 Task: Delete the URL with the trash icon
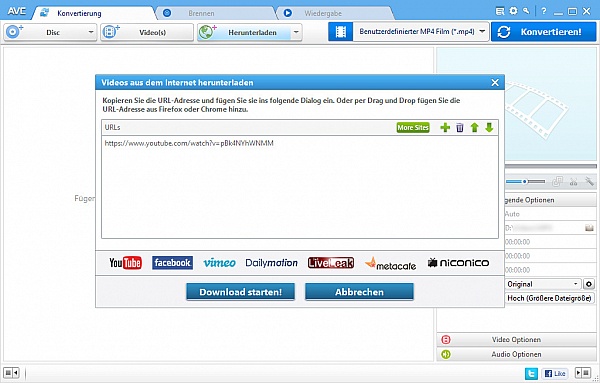pos(460,127)
